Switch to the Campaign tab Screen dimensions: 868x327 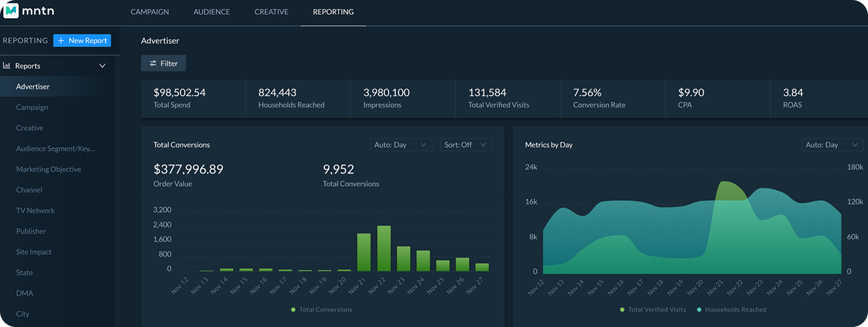(150, 12)
